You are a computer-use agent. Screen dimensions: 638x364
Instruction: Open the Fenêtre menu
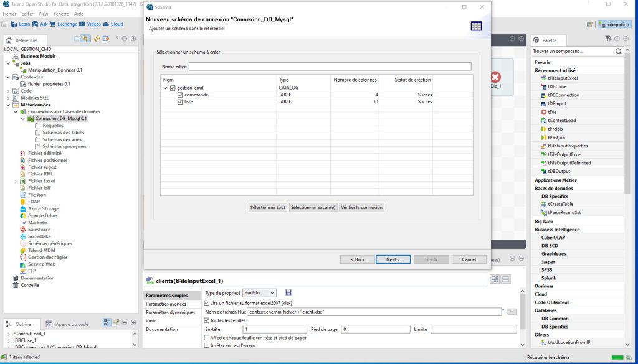(61, 14)
